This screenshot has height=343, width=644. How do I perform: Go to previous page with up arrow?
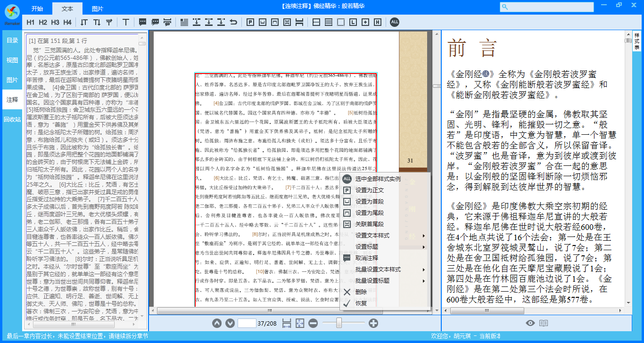[216, 323]
